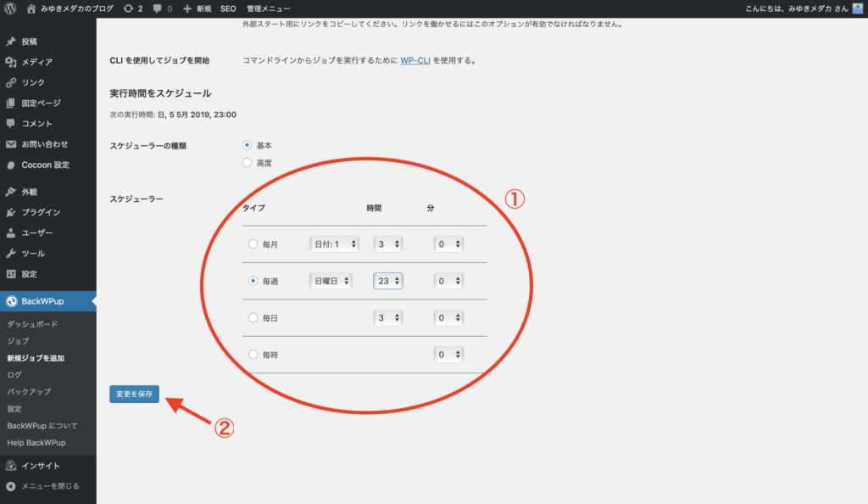Click the Cocoon 設定 menu label

(46, 165)
